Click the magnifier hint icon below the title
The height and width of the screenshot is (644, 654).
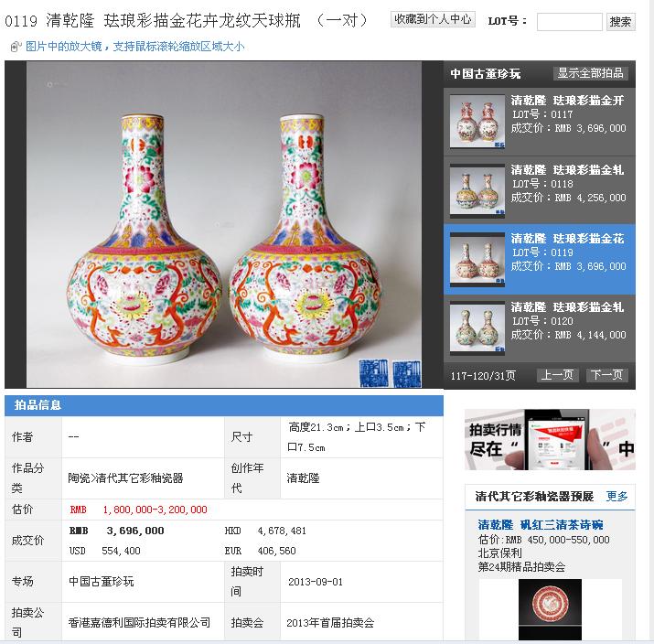(16, 47)
